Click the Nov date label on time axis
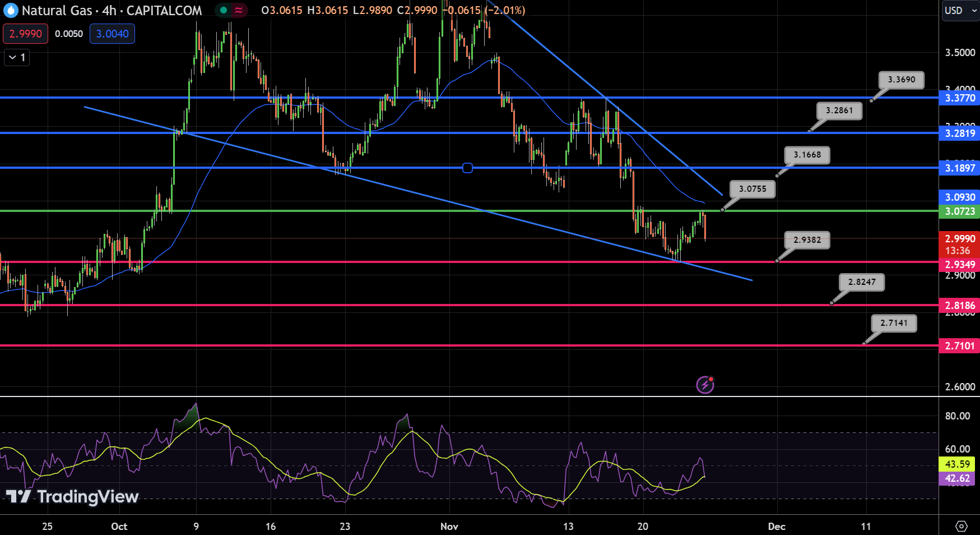980x535 pixels. 449,527
